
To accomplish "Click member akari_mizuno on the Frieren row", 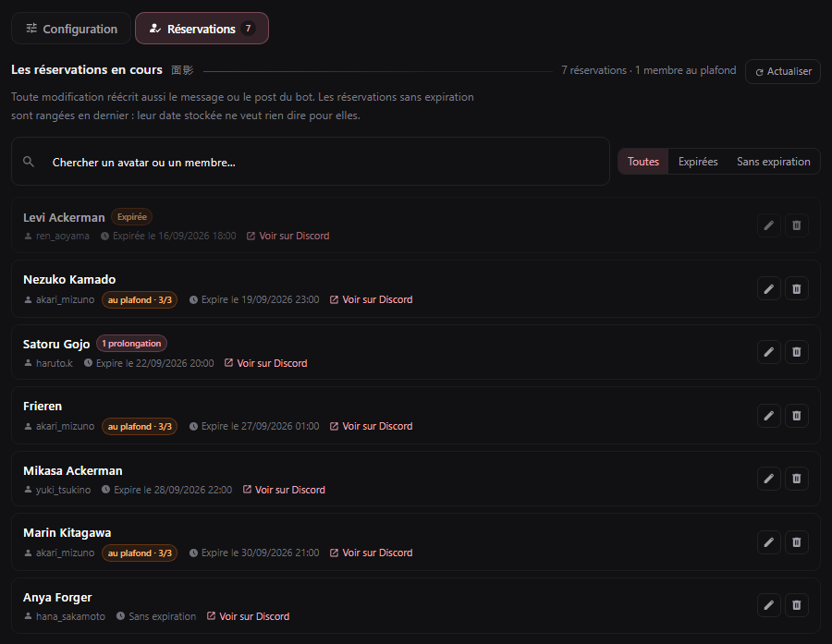I will [59, 426].
